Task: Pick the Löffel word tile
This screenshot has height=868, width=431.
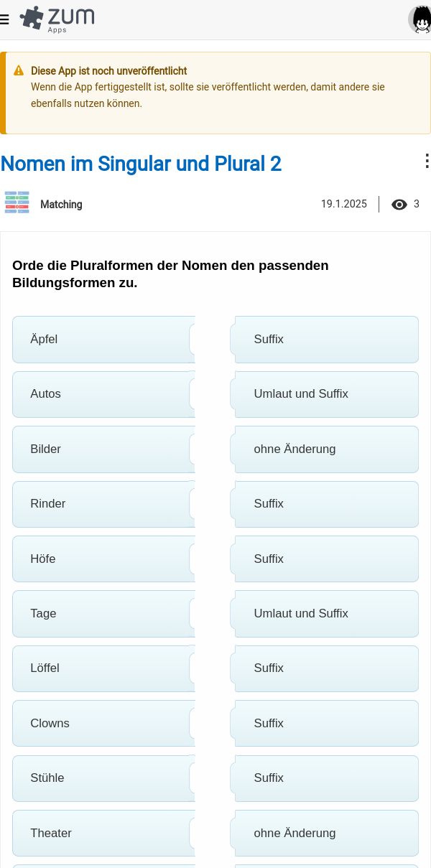Action: click(103, 668)
